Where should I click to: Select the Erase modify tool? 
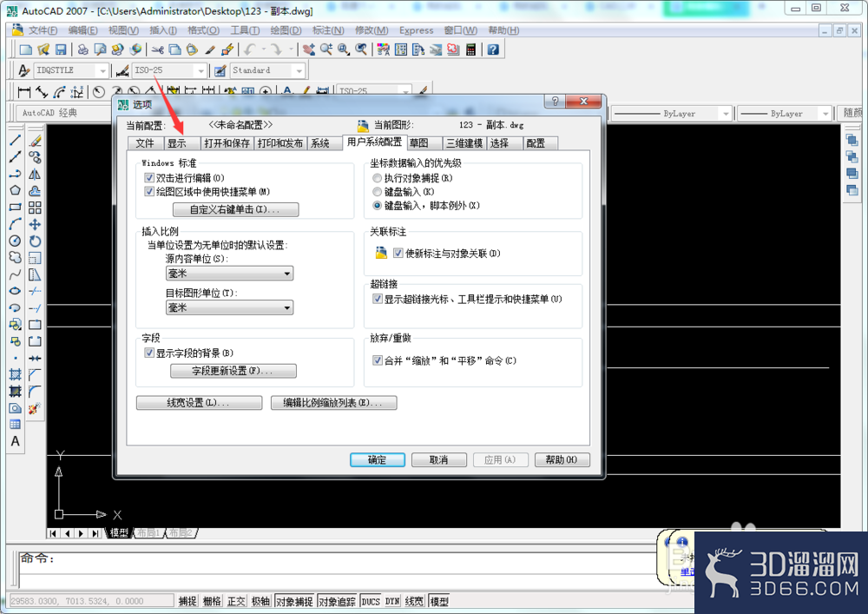(35, 141)
